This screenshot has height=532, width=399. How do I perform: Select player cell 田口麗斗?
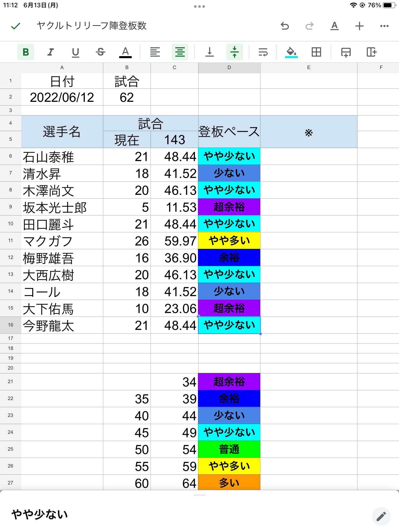pyautogui.click(x=62, y=224)
